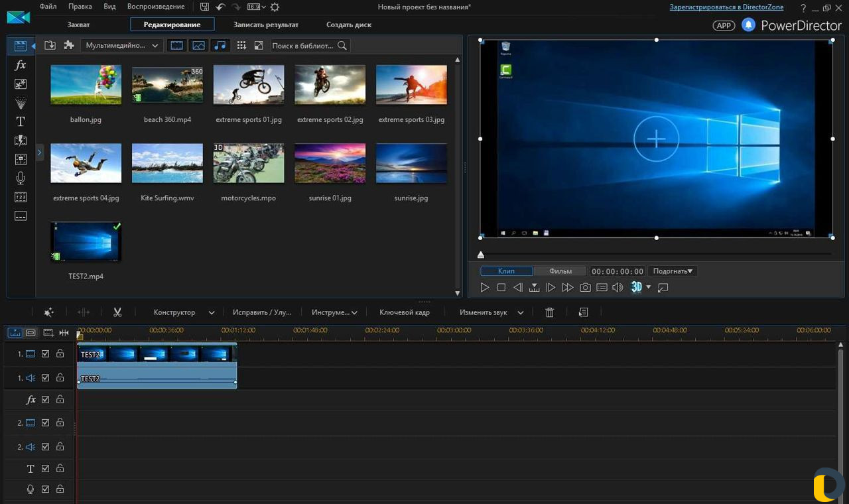Open the Title Room T icon in sidebar
The height and width of the screenshot is (504, 849).
tap(21, 121)
